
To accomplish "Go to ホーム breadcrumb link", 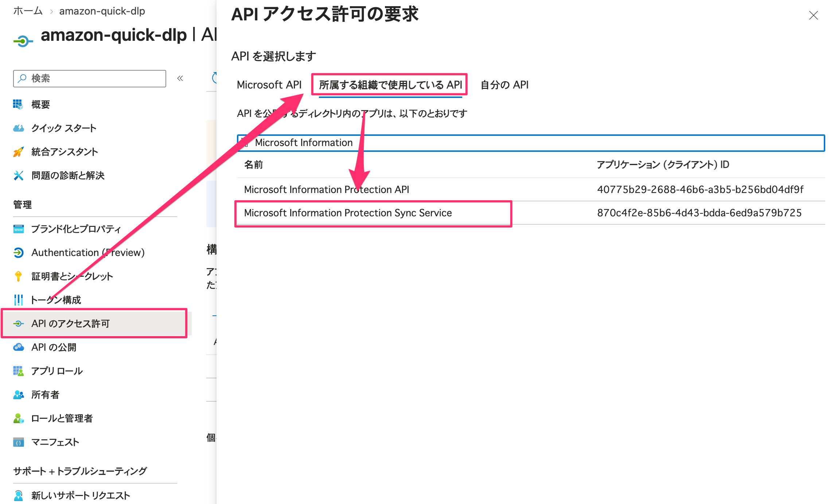I will coord(28,11).
